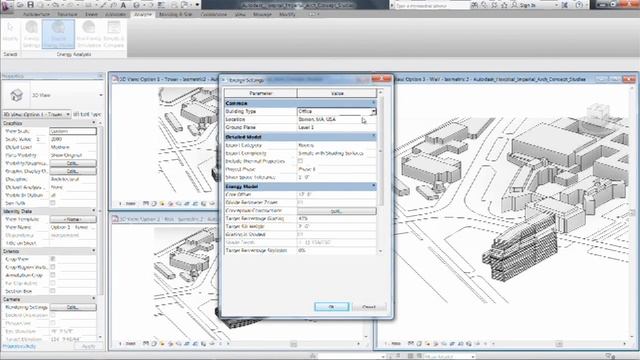Open Architecture ribbon tab
Viewport: 640px width, 360px height.
point(36,14)
